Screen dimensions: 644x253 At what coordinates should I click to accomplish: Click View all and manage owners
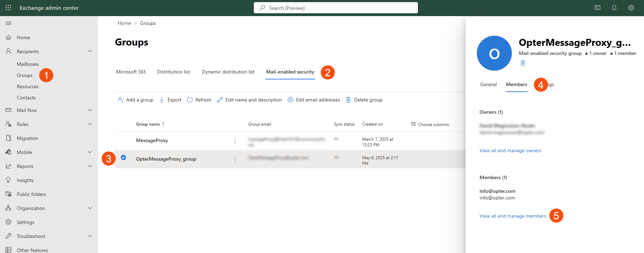coord(510,150)
